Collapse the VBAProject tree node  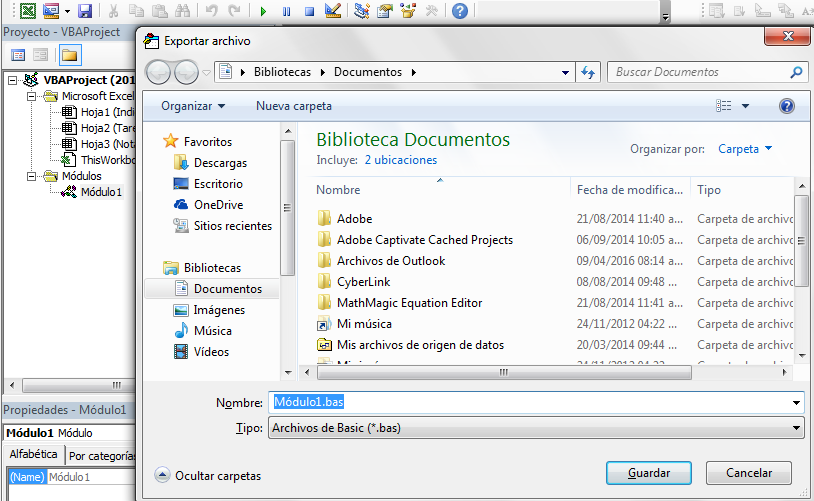[x=12, y=80]
